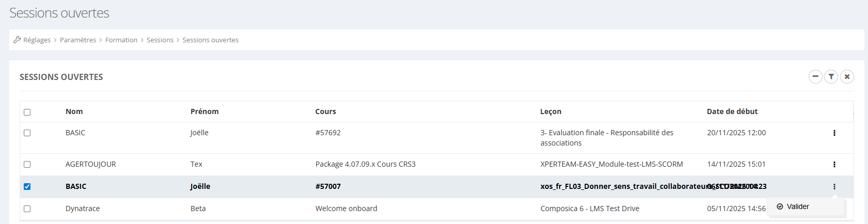The width and height of the screenshot is (868, 224).
Task: Open actions menu for AGERTOUJOUR row
Action: (x=834, y=165)
